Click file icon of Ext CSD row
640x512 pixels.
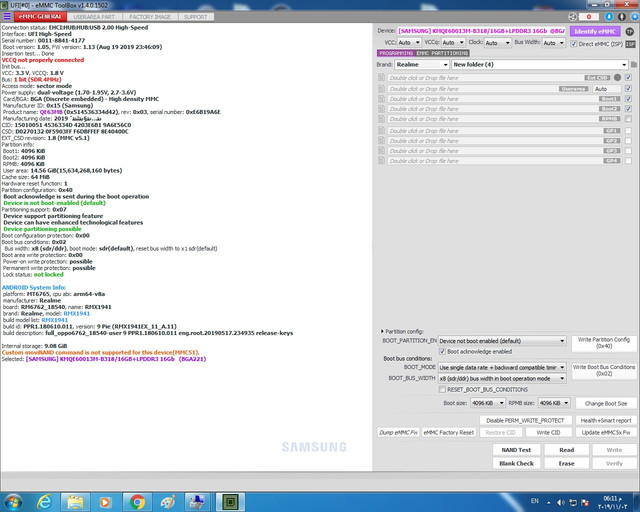(x=381, y=78)
